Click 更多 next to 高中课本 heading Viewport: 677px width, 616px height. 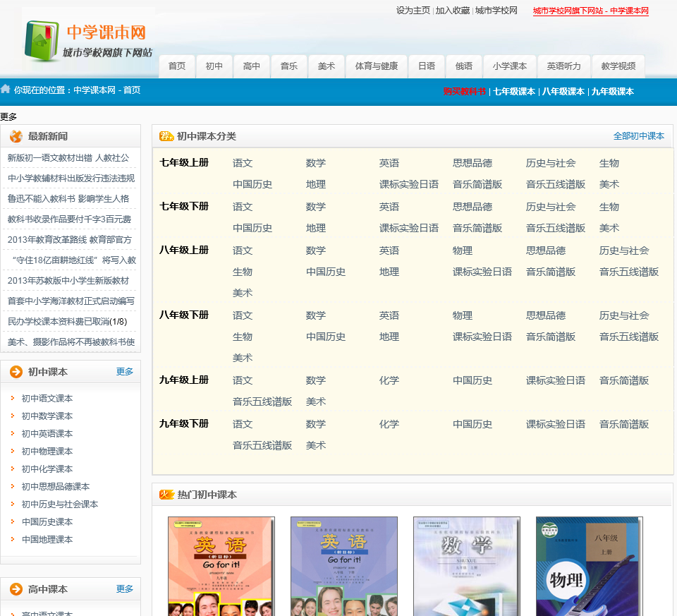[x=124, y=588]
